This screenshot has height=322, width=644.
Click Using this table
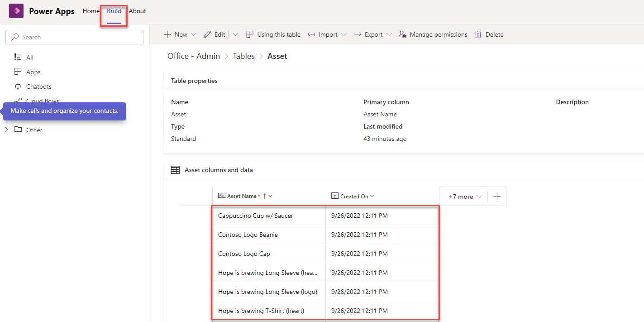273,34
